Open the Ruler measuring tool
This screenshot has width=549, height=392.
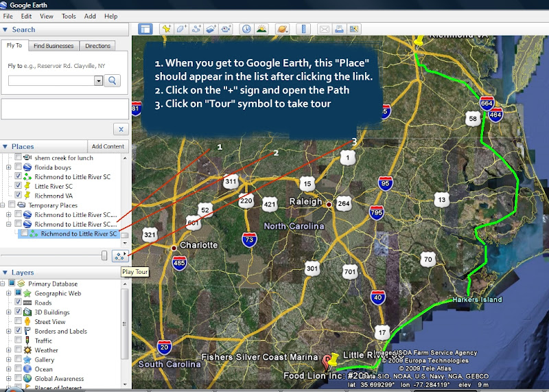303,29
